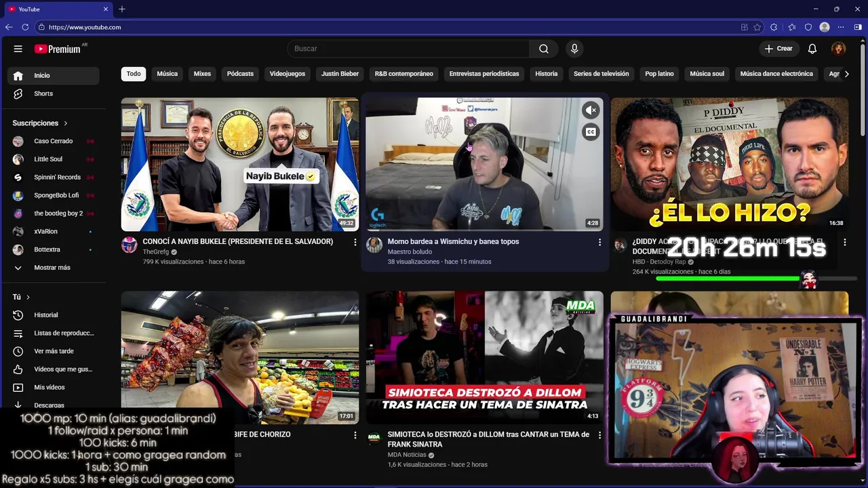Select the Todo filter chip
The width and height of the screenshot is (868, 488).
point(134,74)
